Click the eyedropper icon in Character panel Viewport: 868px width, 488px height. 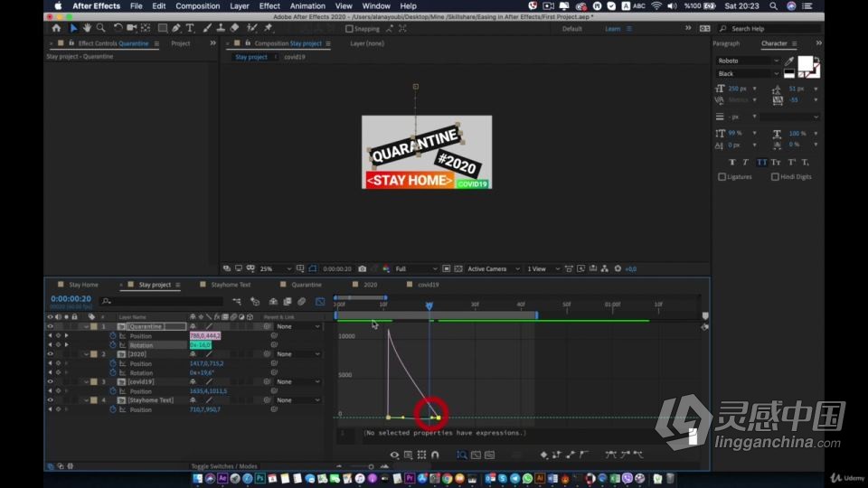click(788, 61)
